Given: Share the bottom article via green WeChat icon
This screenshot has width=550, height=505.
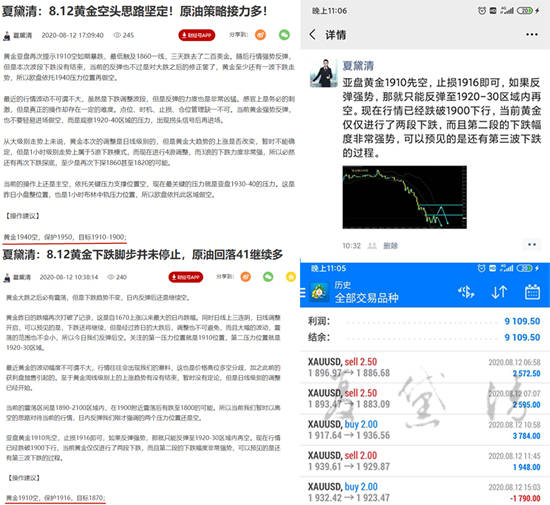Looking at the screenshot, I should (x=268, y=277).
